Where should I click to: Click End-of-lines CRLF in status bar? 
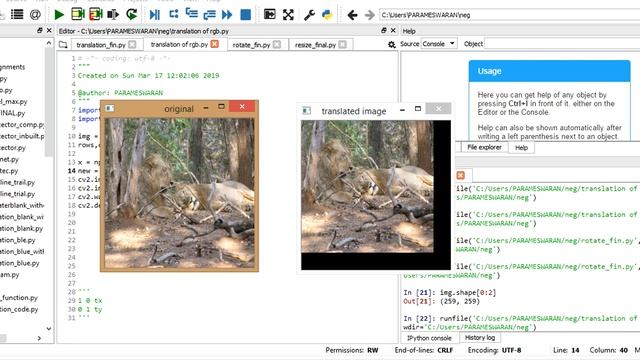pyautogui.click(x=424, y=350)
